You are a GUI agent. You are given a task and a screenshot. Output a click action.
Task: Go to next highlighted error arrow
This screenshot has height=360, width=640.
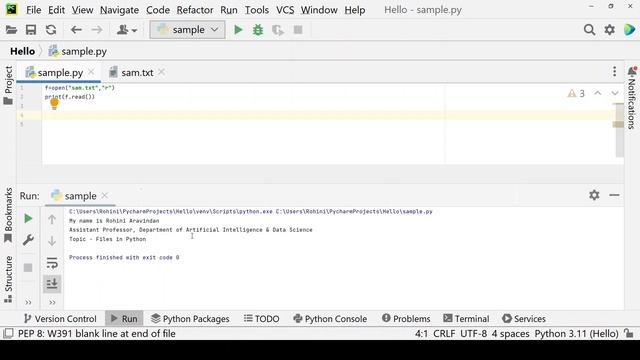[x=615, y=93]
